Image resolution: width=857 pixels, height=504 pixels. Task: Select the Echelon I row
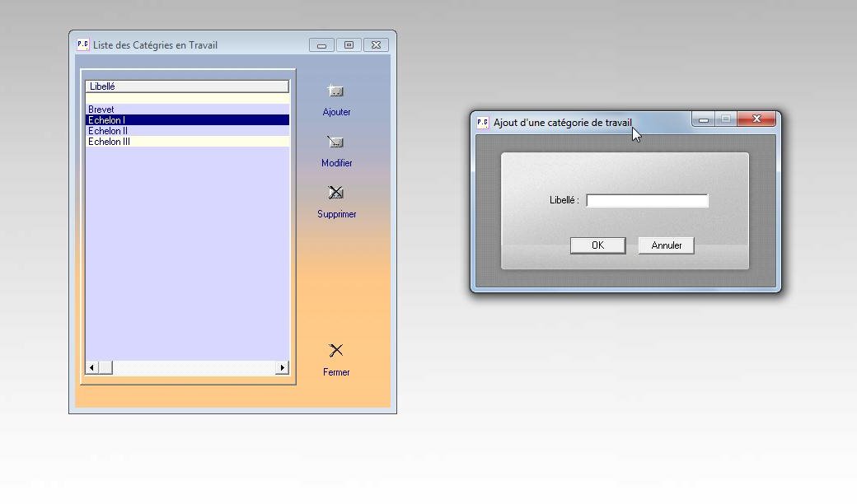[106, 120]
